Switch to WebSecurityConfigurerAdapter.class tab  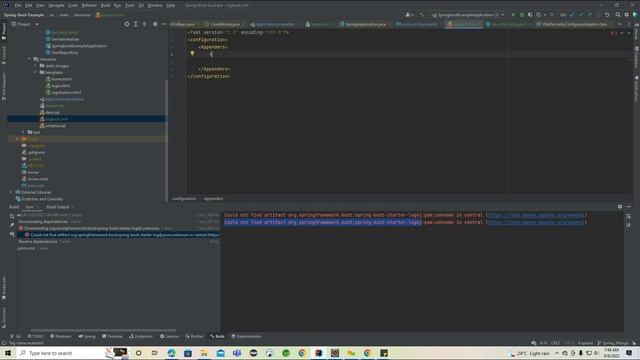pos(573,24)
